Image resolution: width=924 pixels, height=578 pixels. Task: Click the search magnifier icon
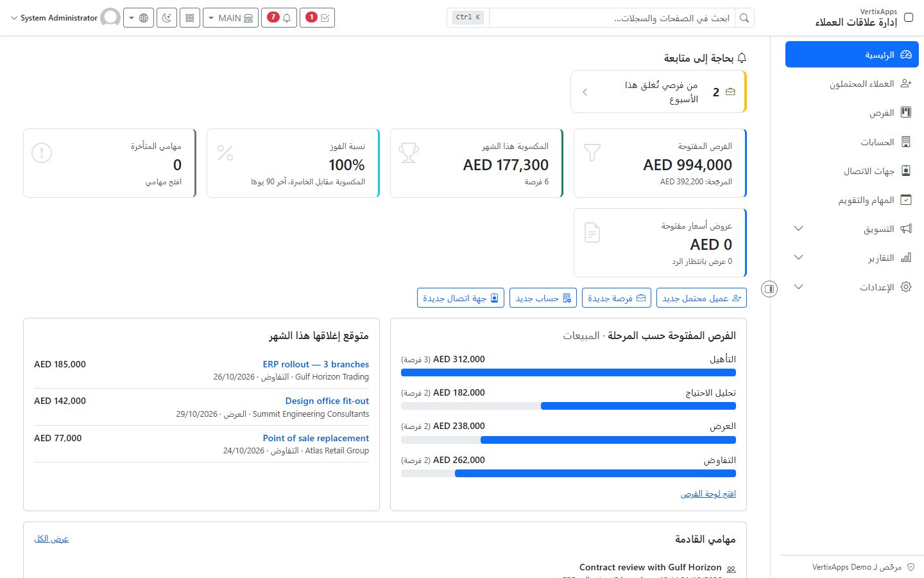point(744,18)
